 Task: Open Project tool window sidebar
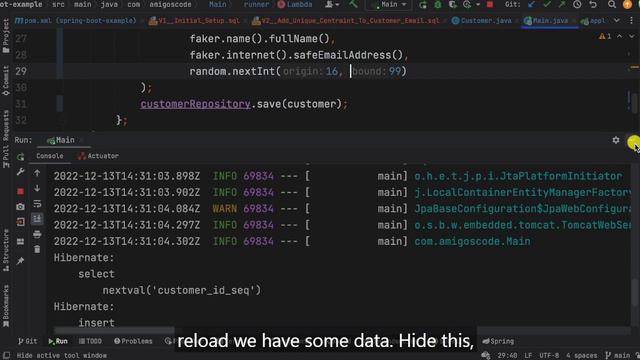(x=6, y=36)
